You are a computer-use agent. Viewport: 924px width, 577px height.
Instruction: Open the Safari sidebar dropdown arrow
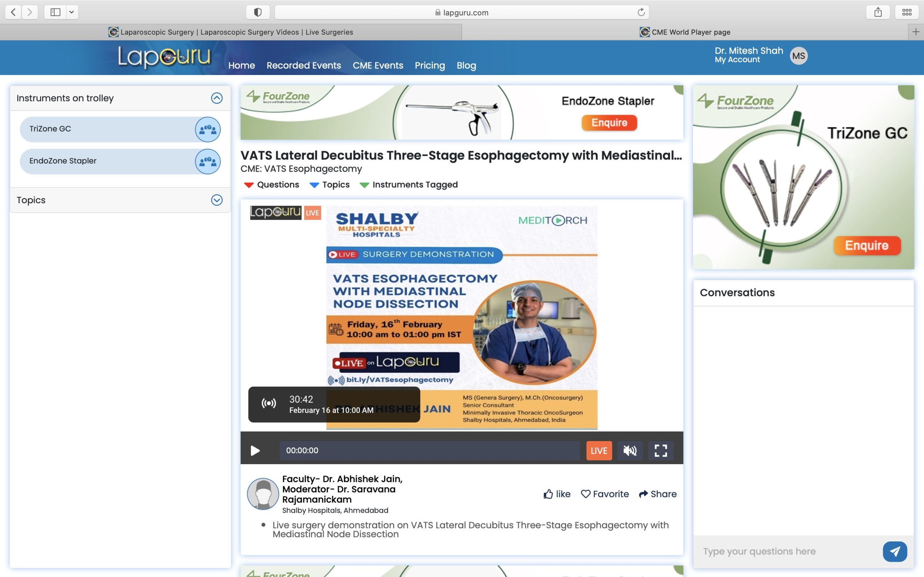click(71, 12)
